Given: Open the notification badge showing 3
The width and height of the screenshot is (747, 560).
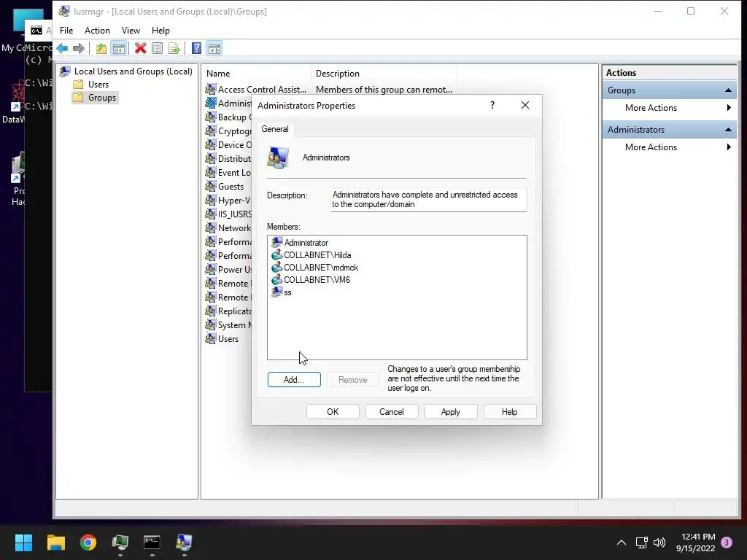Looking at the screenshot, I should click(x=727, y=542).
